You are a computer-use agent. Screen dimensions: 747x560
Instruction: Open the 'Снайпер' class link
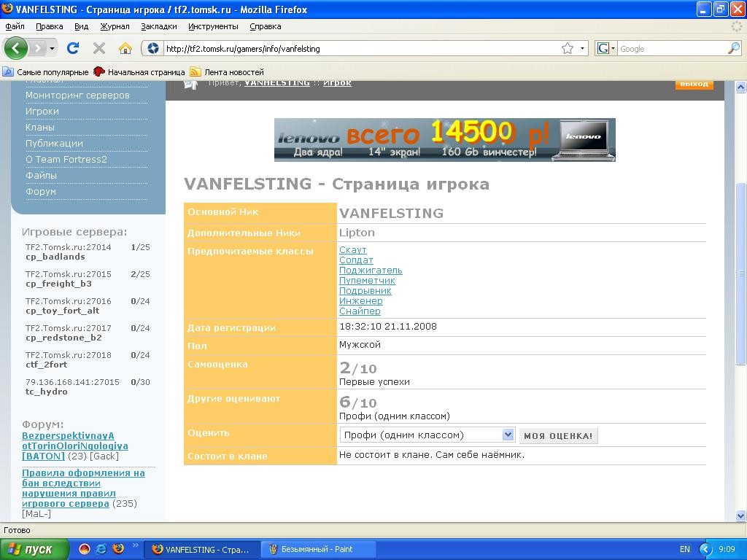(360, 311)
